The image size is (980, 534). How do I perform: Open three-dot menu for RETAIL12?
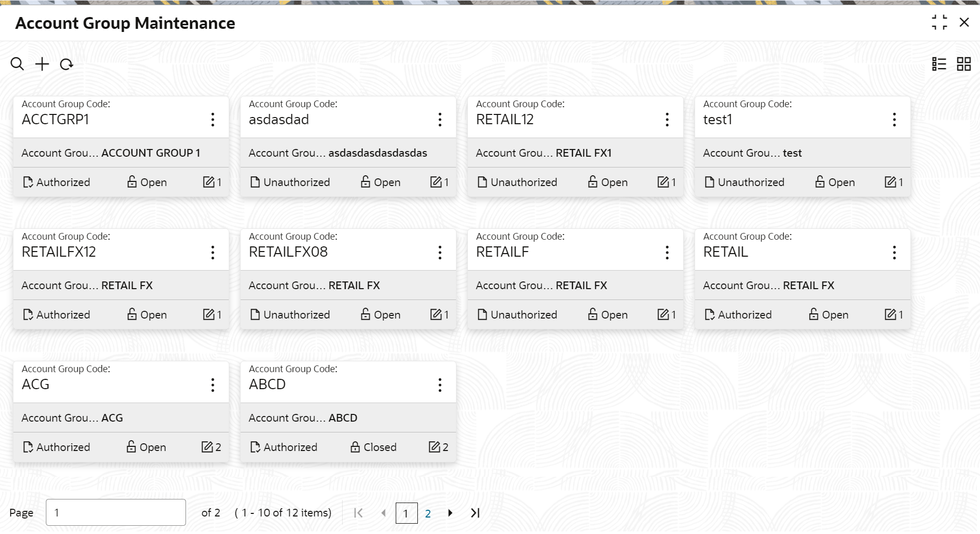(x=667, y=120)
